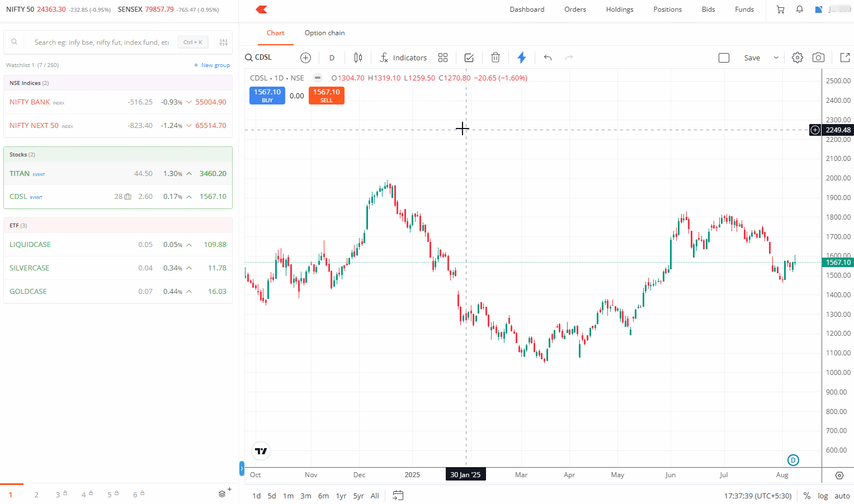854x504 pixels.
Task: Take a chart snapshot with camera icon
Action: [818, 58]
